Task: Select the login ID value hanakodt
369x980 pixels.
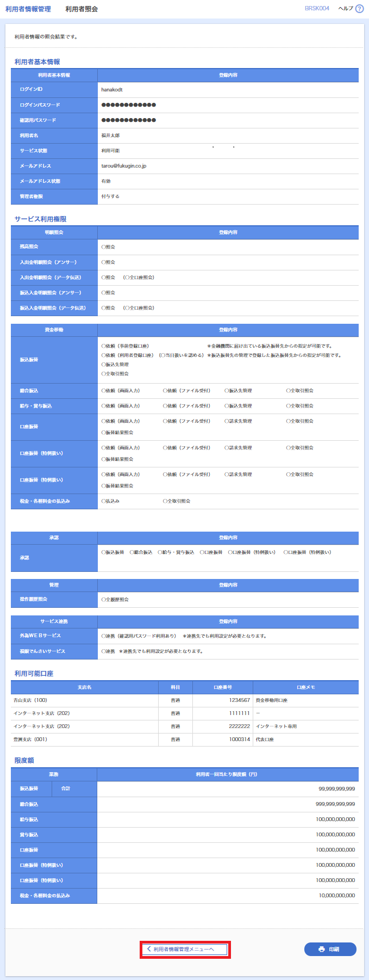Action: pyautogui.click(x=112, y=90)
